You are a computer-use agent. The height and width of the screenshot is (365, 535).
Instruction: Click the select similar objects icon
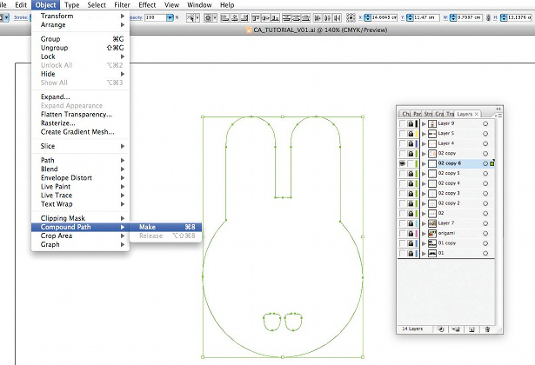(191, 18)
